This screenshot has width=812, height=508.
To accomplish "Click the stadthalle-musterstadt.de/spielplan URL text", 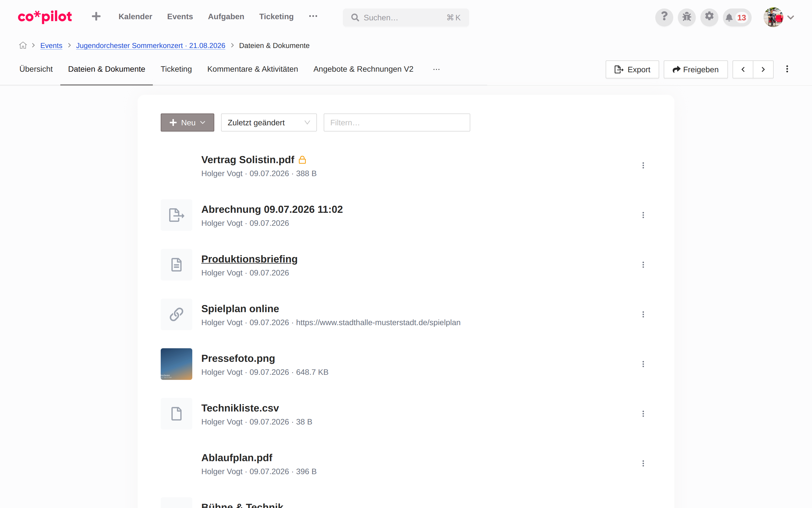I will point(378,323).
